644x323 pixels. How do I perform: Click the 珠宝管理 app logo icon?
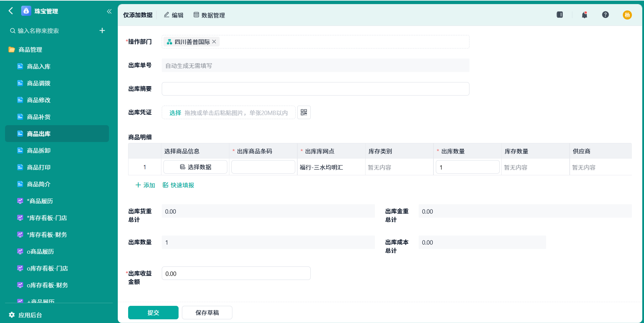[26, 11]
